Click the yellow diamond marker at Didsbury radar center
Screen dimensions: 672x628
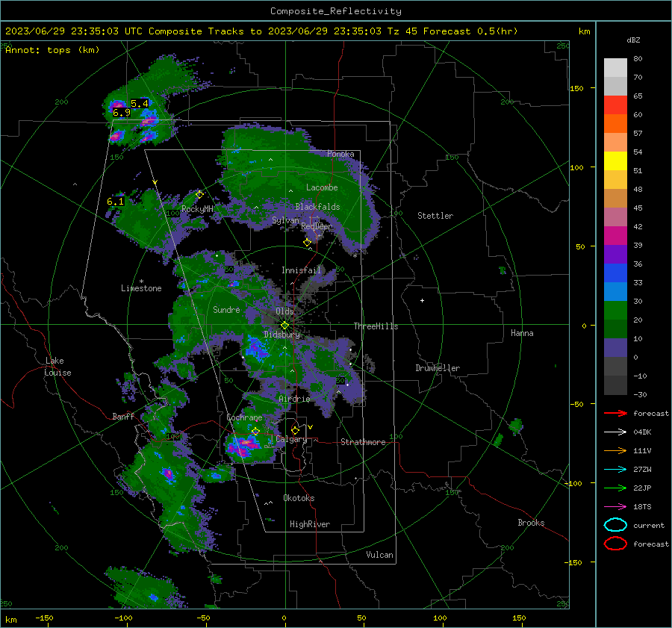pyautogui.click(x=284, y=326)
